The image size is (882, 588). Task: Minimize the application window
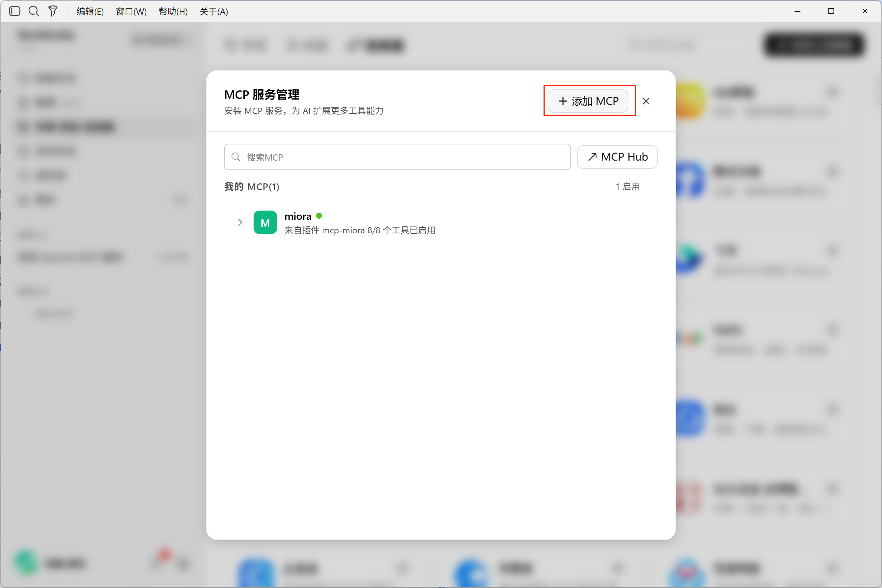(x=797, y=11)
